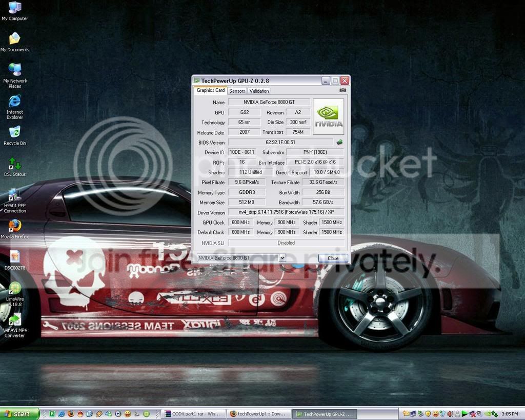Select DSL Status desktop shortcut
The image size is (525, 420).
15,167
